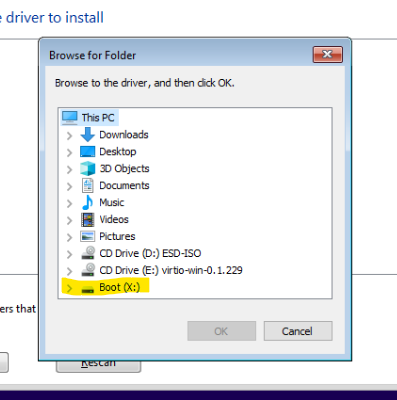Image resolution: width=397 pixels, height=400 pixels.
Task: Select CD Drive (D:) ESD-ISO label
Action: coord(150,253)
